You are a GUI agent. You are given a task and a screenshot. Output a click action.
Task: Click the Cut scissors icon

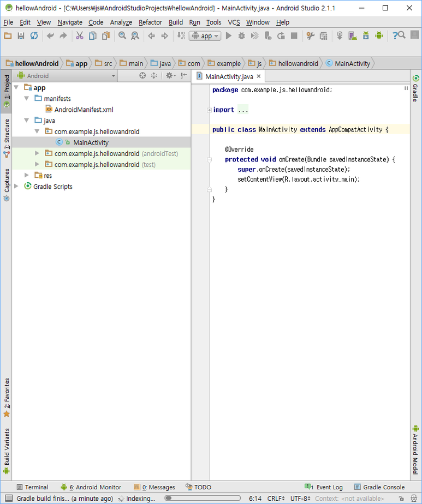tap(80, 35)
